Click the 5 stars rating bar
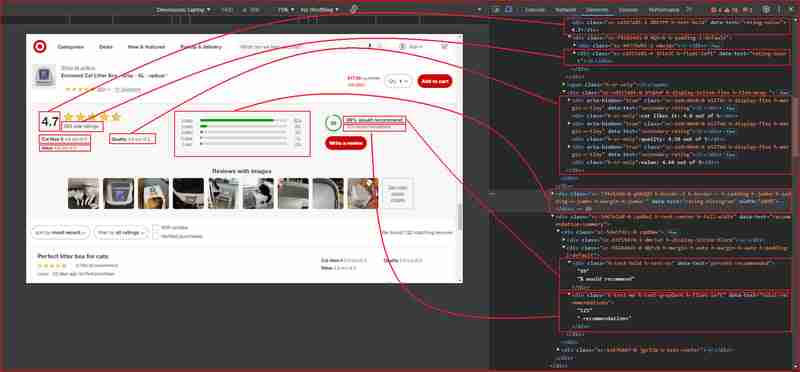Screen dimensions: 800x372 click(242, 120)
